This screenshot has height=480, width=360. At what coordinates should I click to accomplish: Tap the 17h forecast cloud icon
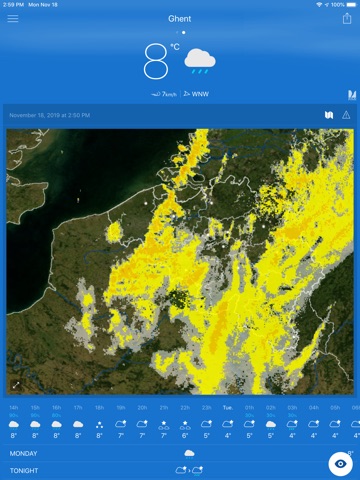click(78, 424)
